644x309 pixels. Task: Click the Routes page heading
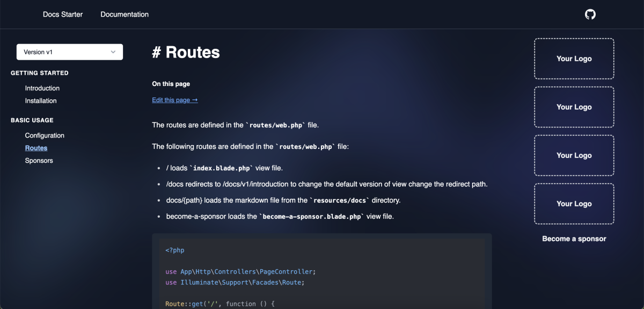point(186,52)
